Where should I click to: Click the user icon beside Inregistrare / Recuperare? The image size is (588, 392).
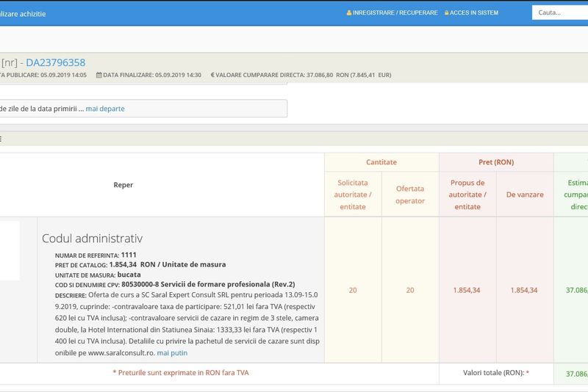349,12
